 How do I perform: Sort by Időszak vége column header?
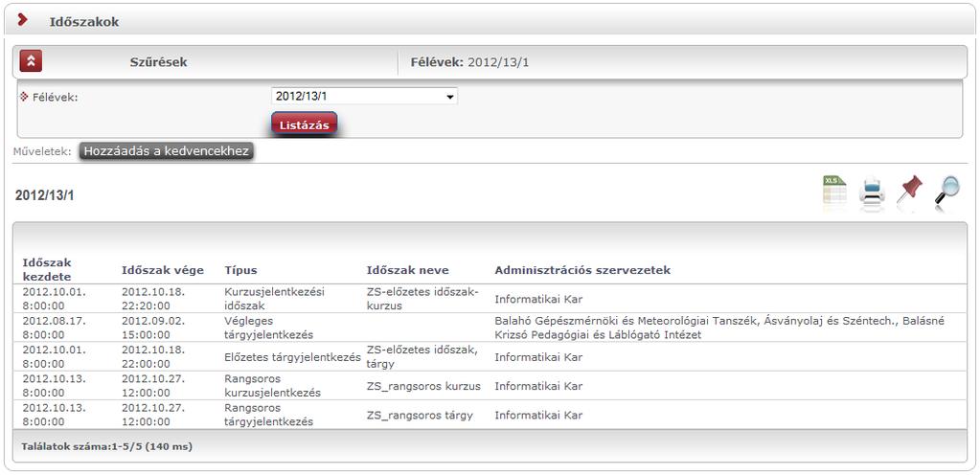click(163, 271)
